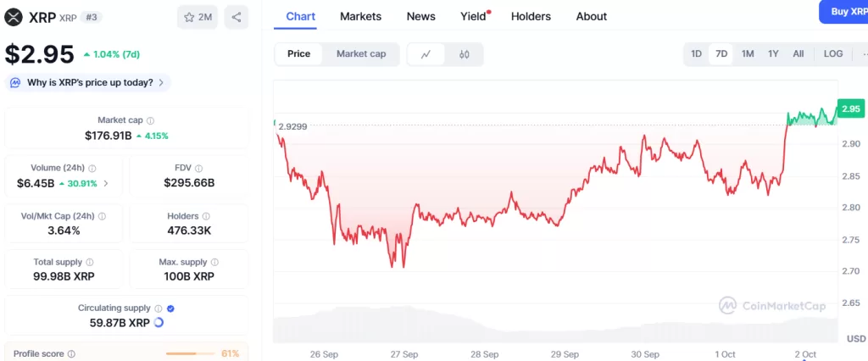
Task: Click the Circulating supply info icon
Action: [x=159, y=308]
